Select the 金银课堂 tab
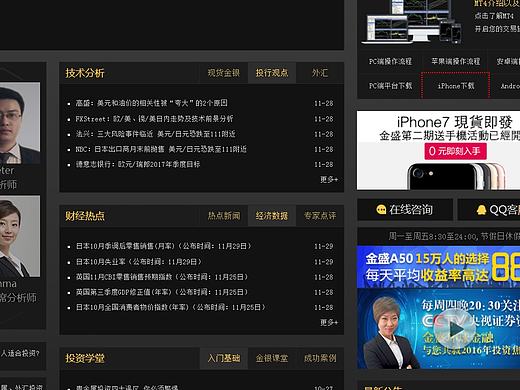Screen dimensions: 520x390 [272, 358]
